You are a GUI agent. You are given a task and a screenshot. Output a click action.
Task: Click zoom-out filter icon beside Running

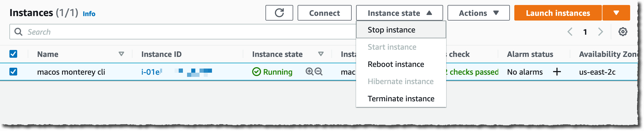coord(319,72)
